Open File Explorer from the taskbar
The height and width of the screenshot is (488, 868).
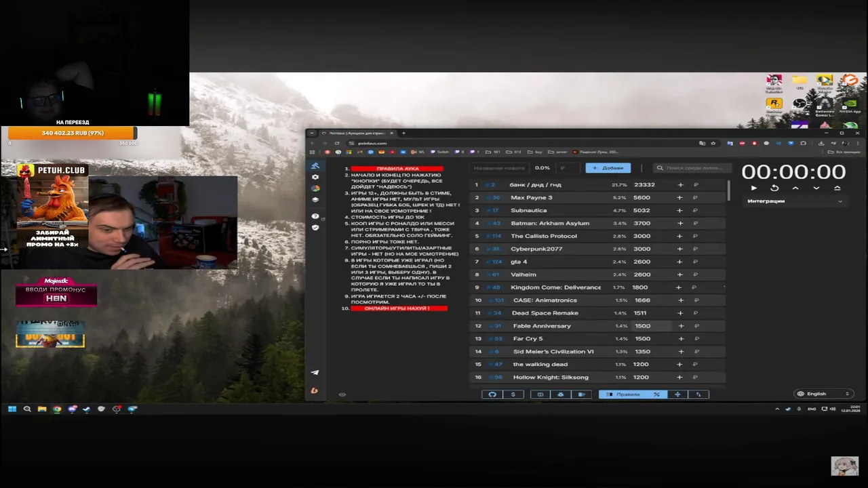click(42, 409)
